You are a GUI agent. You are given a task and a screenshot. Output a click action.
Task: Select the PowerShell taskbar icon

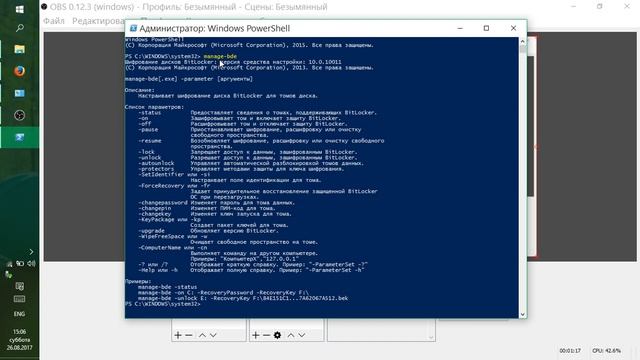click(19, 137)
